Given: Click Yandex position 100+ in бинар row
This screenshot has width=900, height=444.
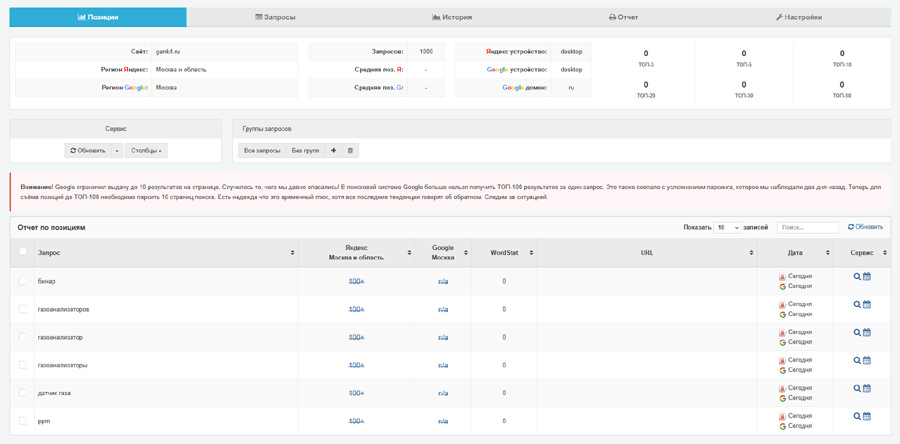Looking at the screenshot, I should click(x=356, y=282).
